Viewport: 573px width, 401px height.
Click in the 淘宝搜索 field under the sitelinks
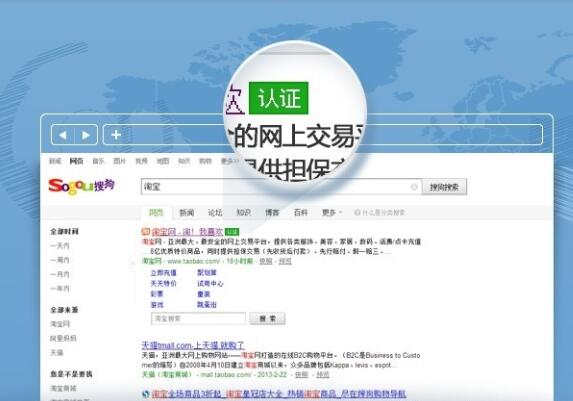[x=198, y=319]
